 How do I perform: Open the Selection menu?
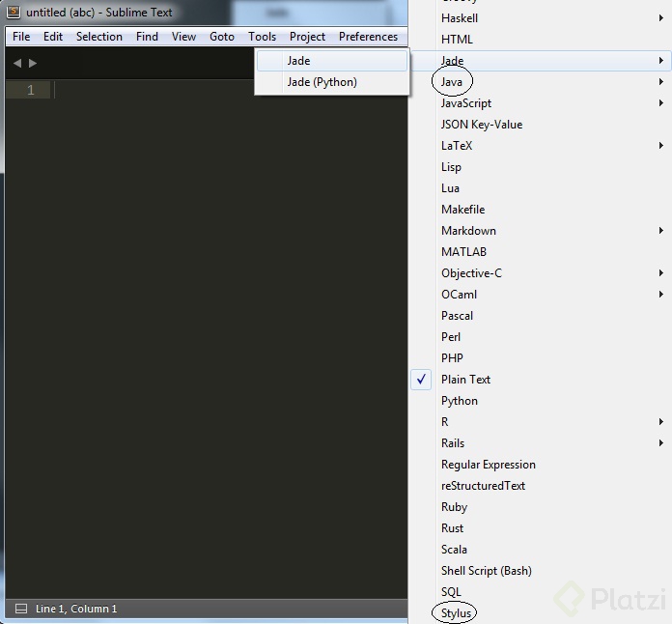coord(99,37)
